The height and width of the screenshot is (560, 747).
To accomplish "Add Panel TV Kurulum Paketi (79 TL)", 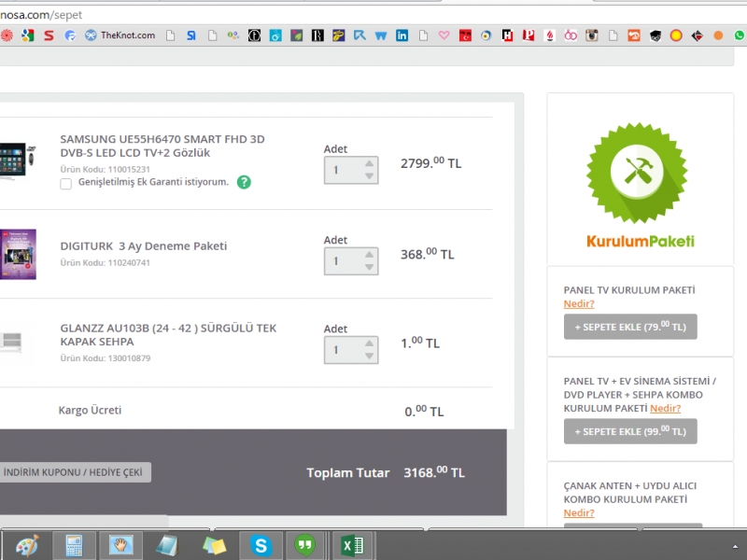I will click(x=630, y=327).
